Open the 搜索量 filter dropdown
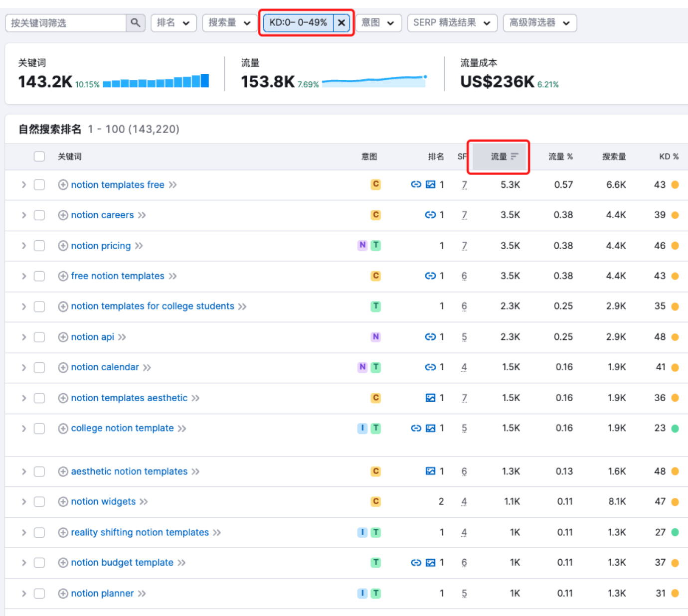688x616 pixels. 229,23
